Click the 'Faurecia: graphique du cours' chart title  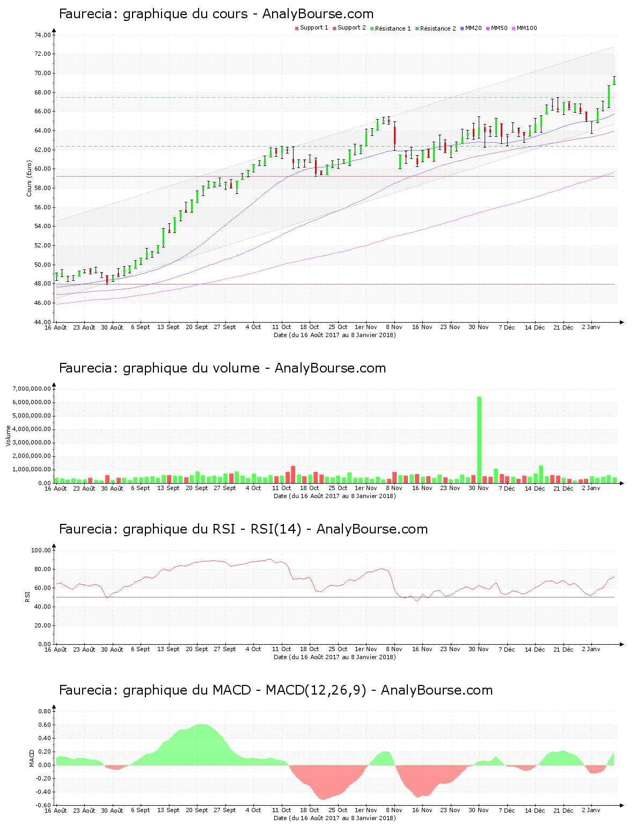[x=153, y=14]
